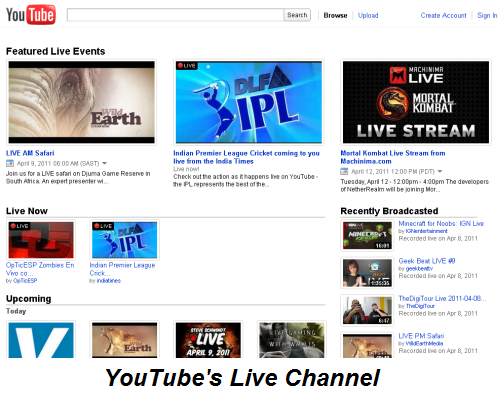Click the YouTube logo

coord(31,15)
